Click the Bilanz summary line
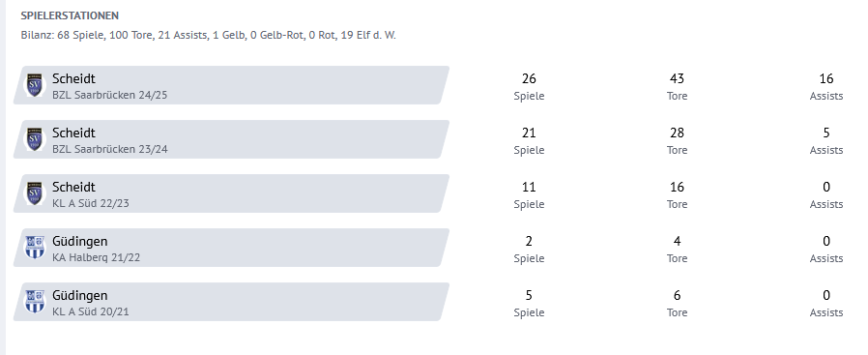The width and height of the screenshot is (868, 355). (208, 36)
